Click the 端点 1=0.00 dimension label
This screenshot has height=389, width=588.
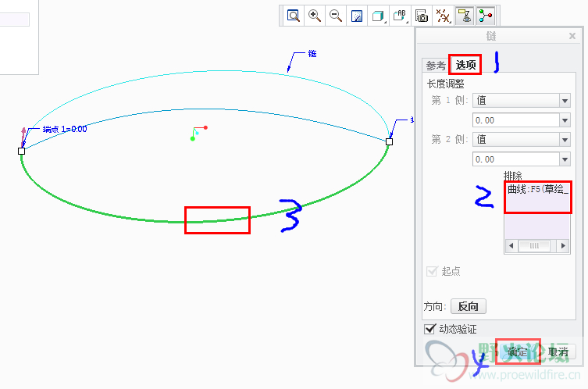pyautogui.click(x=65, y=129)
